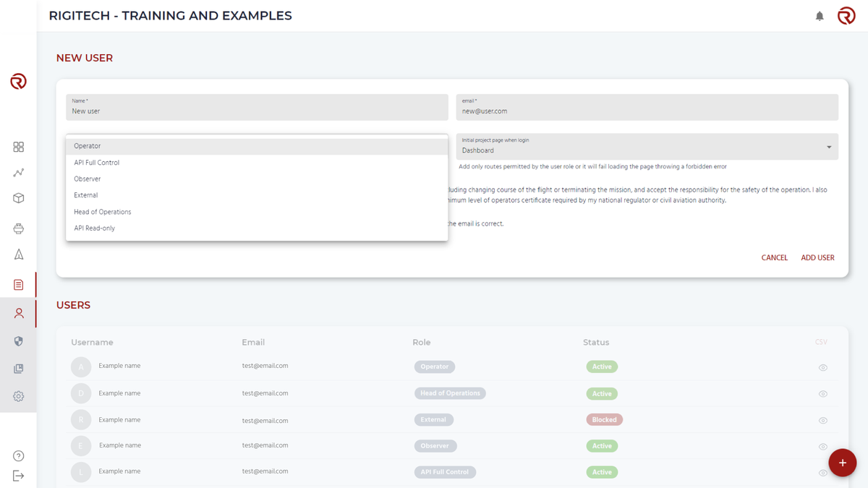Show details for the Blocked External user
Viewport: 868px width, 488px height.
point(822,419)
